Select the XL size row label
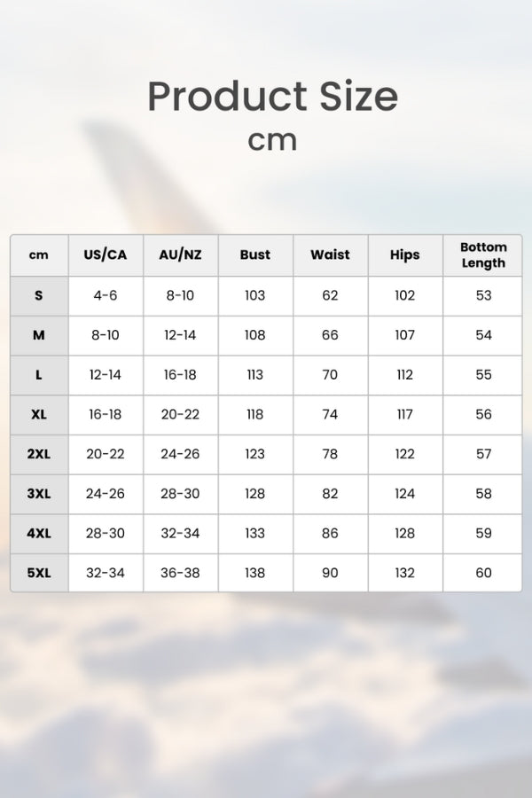The image size is (532, 798). click(39, 414)
